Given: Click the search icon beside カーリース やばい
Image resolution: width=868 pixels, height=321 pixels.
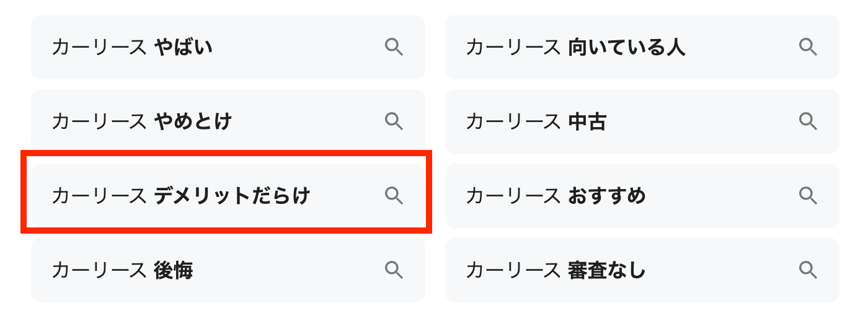Looking at the screenshot, I should [x=394, y=47].
